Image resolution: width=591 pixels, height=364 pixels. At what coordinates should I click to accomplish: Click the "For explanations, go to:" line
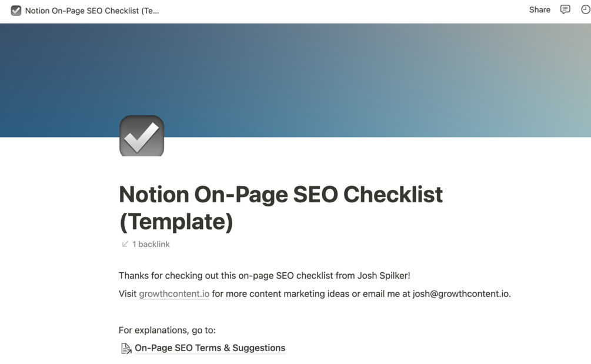click(x=167, y=330)
